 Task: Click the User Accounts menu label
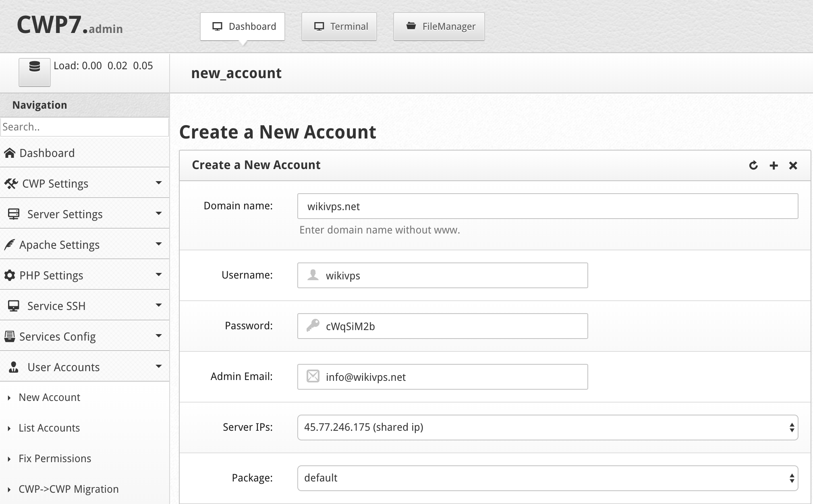(x=64, y=367)
